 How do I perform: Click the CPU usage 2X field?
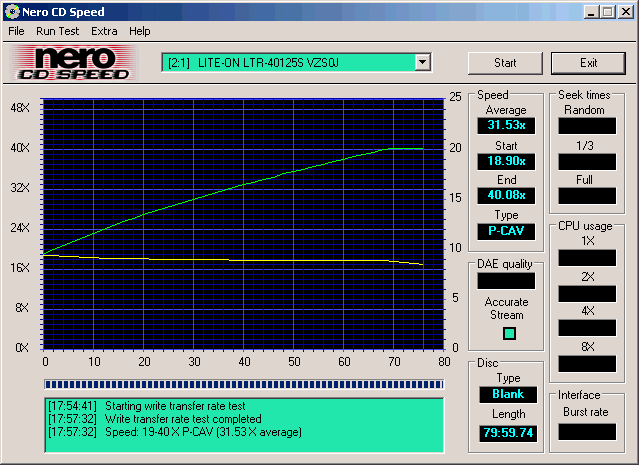click(x=587, y=294)
